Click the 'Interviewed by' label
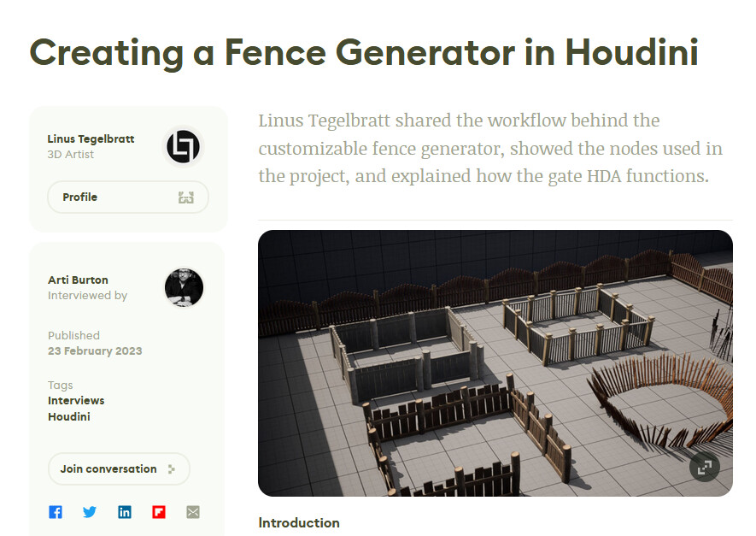756x536 pixels. (x=87, y=295)
